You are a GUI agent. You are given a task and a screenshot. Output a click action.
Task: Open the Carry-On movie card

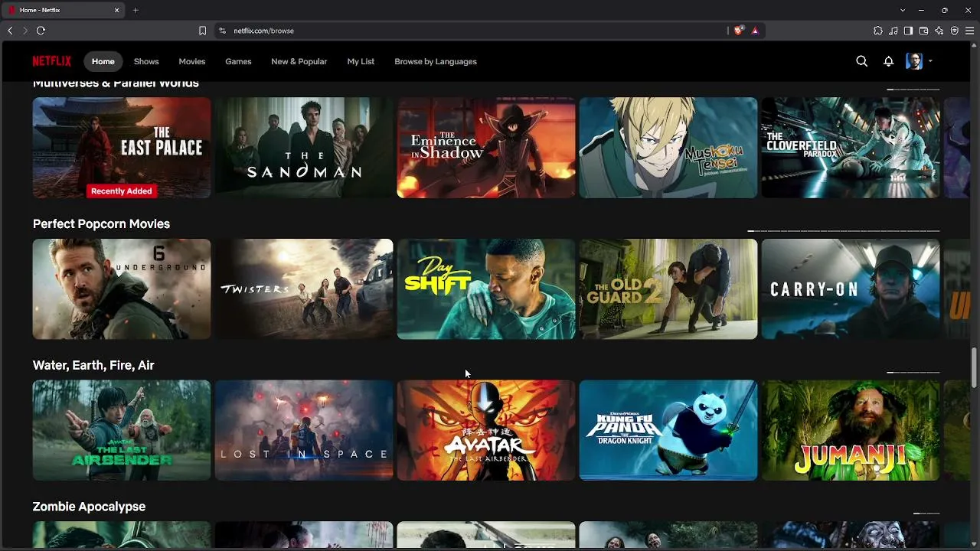pyautogui.click(x=851, y=289)
